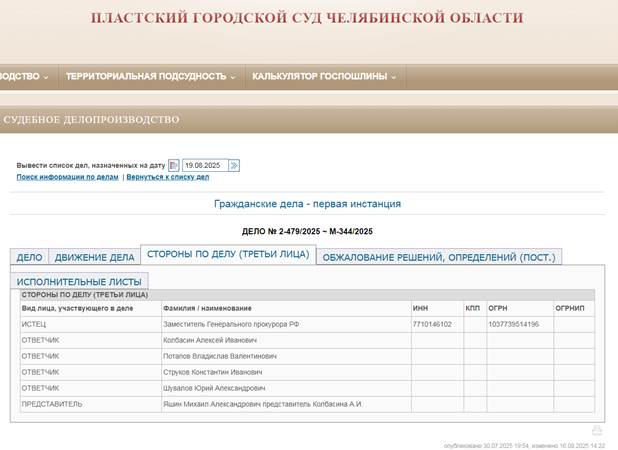Click the court title header Пластский городской суд
The image size is (618, 450).
[307, 18]
